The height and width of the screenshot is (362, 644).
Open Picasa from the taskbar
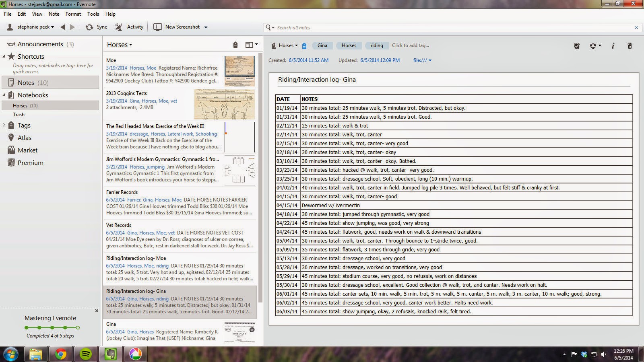[136, 354]
